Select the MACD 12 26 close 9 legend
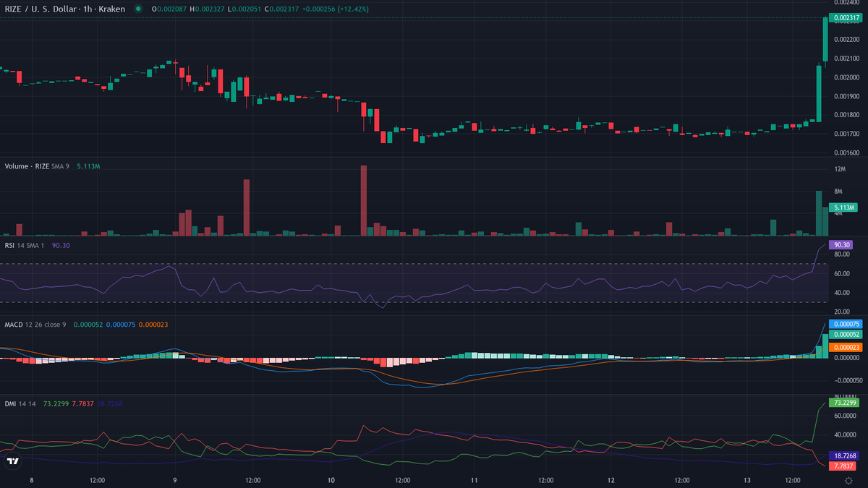Screen dimensions: 868x488 click(36, 325)
